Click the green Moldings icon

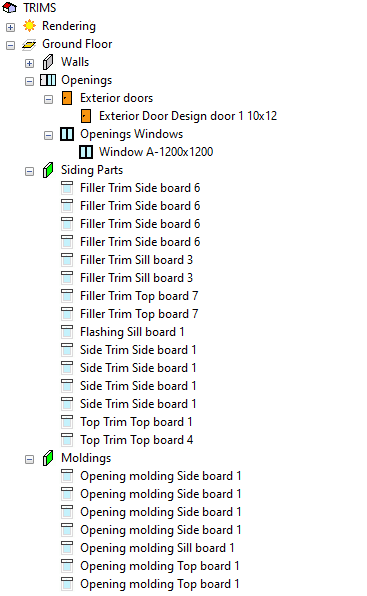click(48, 458)
